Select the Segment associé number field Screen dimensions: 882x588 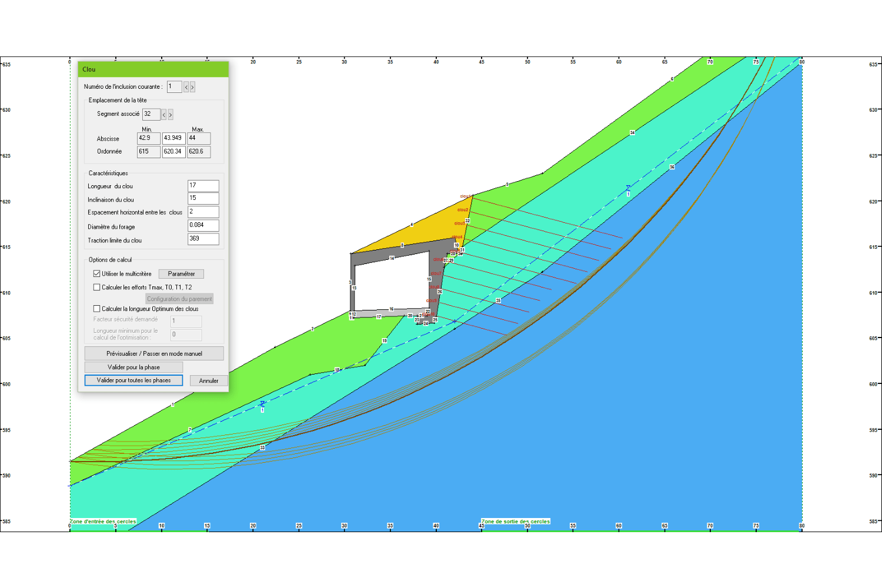[x=151, y=114]
